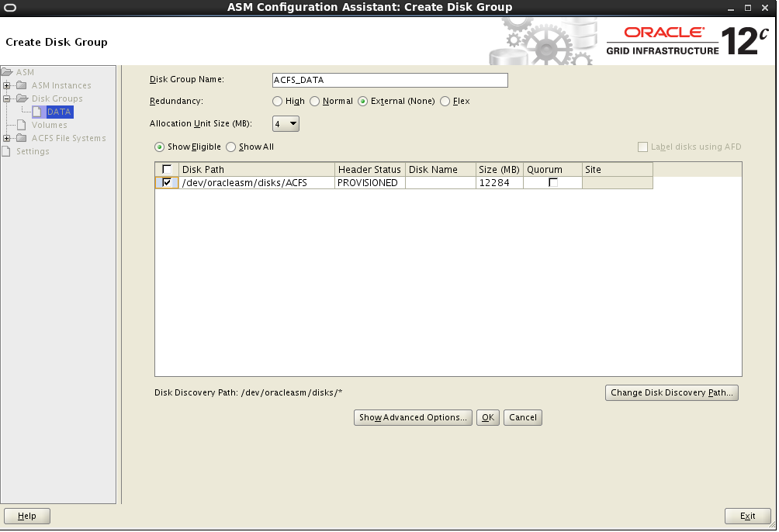
Task: Collapse the Disk Groups tree node
Action: pyautogui.click(x=6, y=98)
